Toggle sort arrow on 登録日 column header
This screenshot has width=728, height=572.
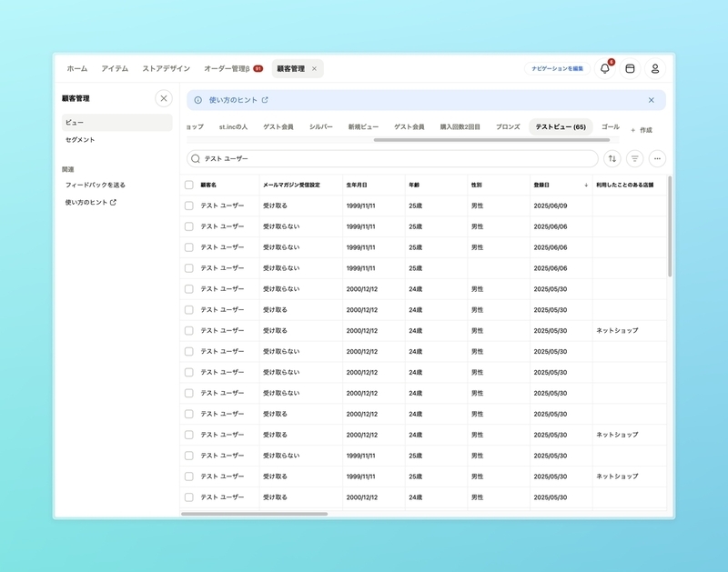[586, 185]
